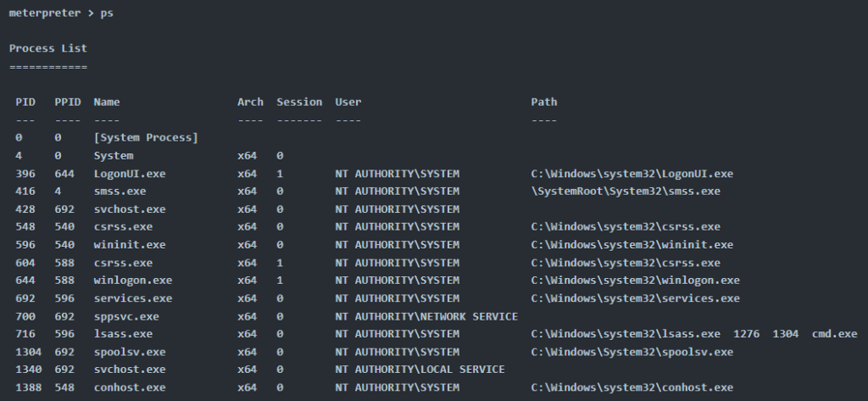Click the Arch column header
868x401 pixels.
(250, 102)
